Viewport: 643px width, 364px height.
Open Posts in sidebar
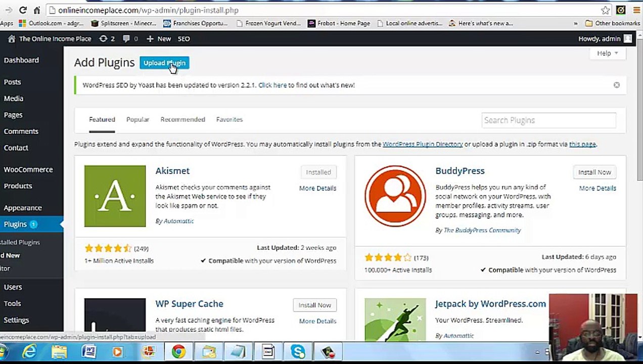(13, 82)
